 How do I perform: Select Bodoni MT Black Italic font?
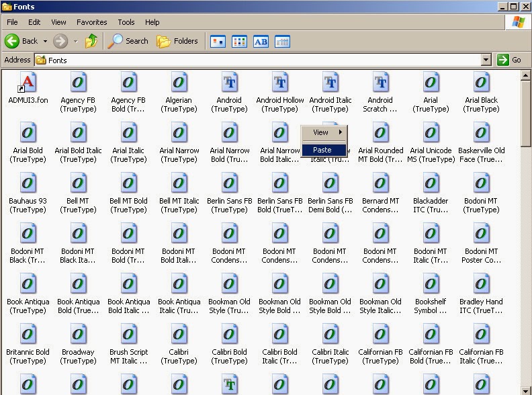point(78,243)
